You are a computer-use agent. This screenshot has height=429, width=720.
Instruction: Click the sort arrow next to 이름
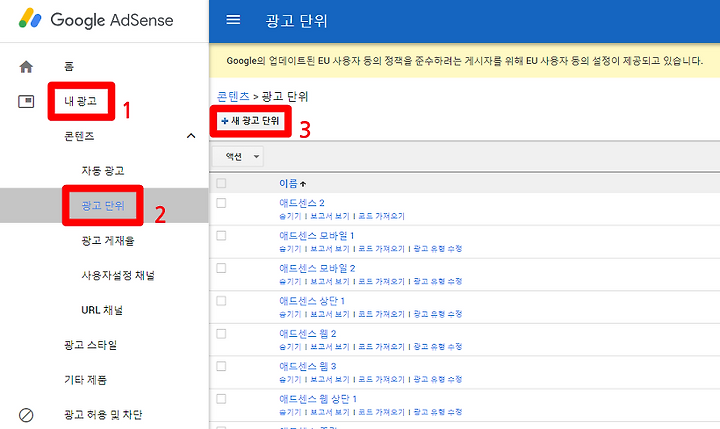point(303,184)
